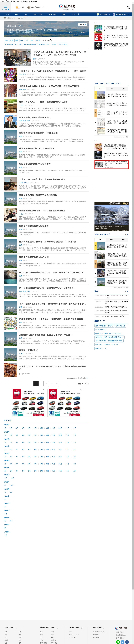The image size is (134, 644).
Task: Click the 新聞宅配申込み icon in navbar
Action: 114,15
